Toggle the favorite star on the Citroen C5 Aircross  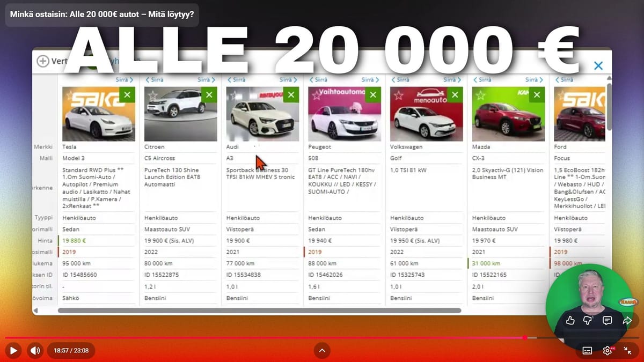tap(152, 95)
